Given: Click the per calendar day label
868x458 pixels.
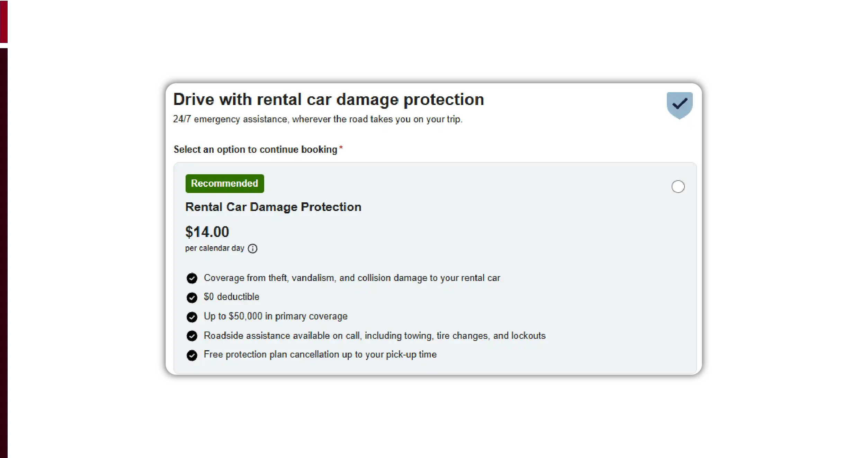Looking at the screenshot, I should 214,248.
